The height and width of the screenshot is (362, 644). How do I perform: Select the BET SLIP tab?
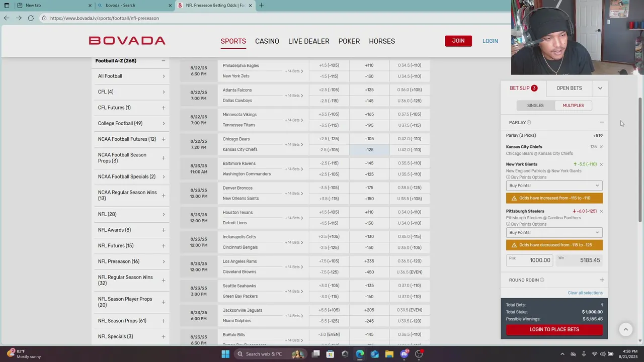523,88
